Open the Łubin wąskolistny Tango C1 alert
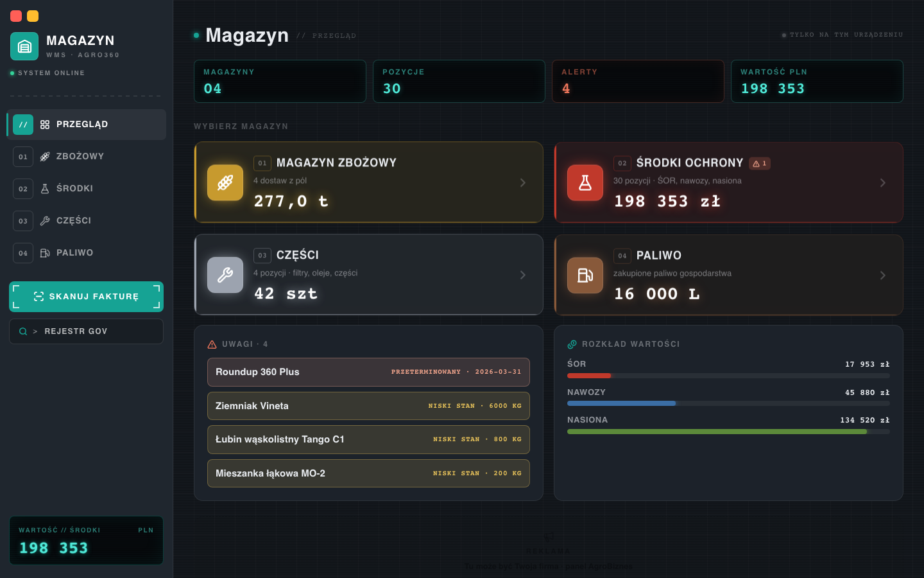This screenshot has height=578, width=924. click(x=368, y=439)
